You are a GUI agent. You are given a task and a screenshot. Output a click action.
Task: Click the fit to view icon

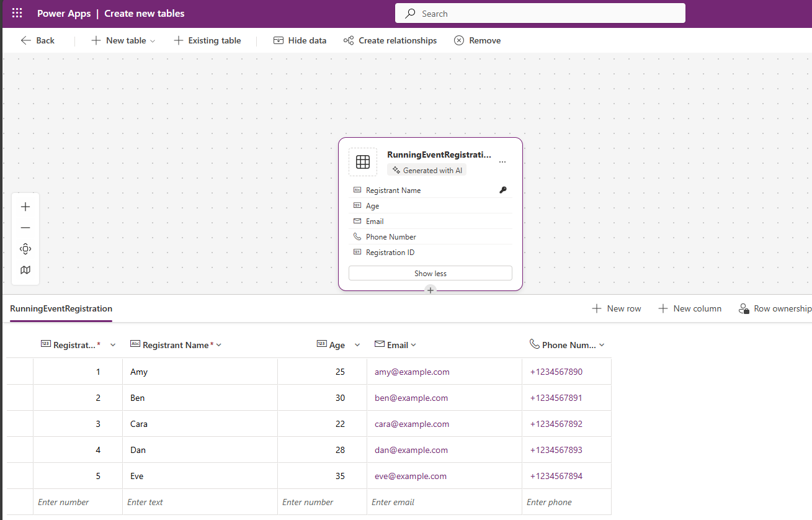pyautogui.click(x=25, y=249)
